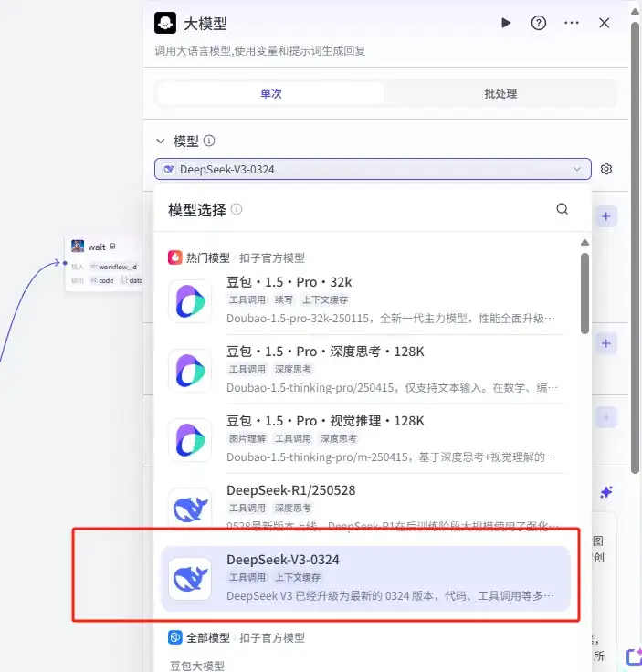The image size is (642, 672).
Task: Close the 大模型 panel
Action: pyautogui.click(x=604, y=23)
